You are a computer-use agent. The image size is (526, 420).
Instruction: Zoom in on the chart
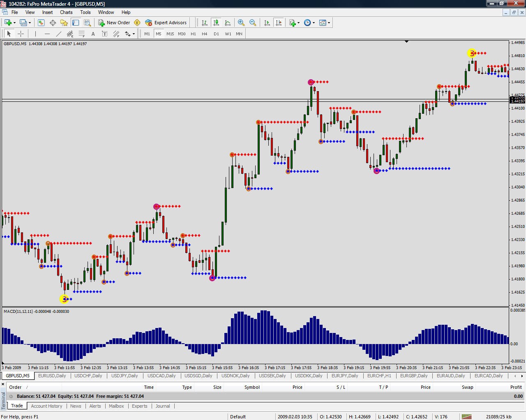241,23
